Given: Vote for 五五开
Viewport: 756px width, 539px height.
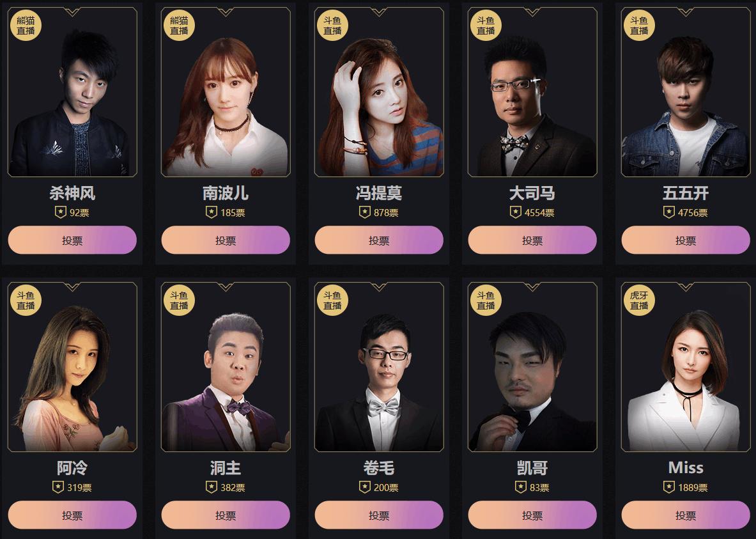Looking at the screenshot, I should [x=686, y=240].
